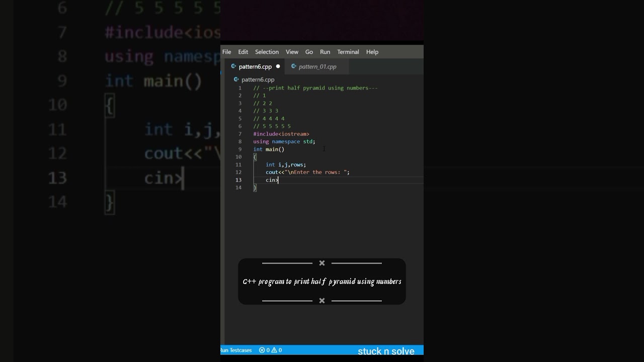Screen dimensions: 644x362
Task: Open the Terminal menu
Action: click(348, 52)
